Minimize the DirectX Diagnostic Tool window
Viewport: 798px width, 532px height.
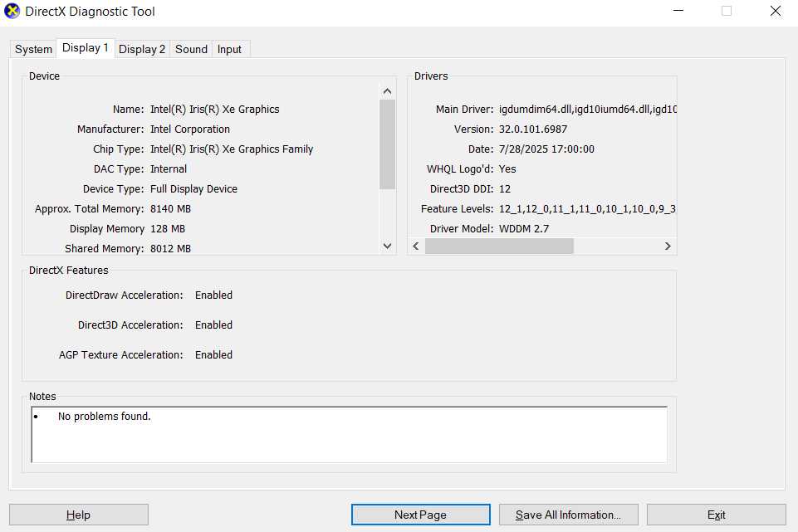(x=678, y=12)
